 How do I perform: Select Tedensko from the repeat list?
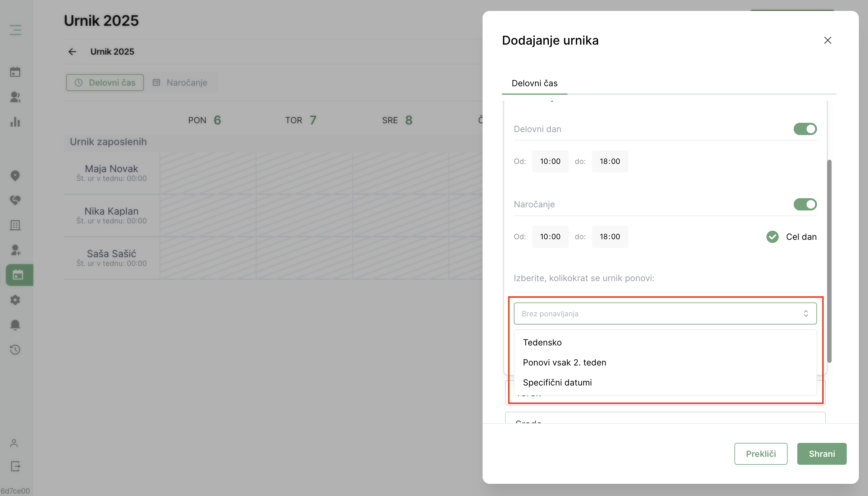point(542,342)
